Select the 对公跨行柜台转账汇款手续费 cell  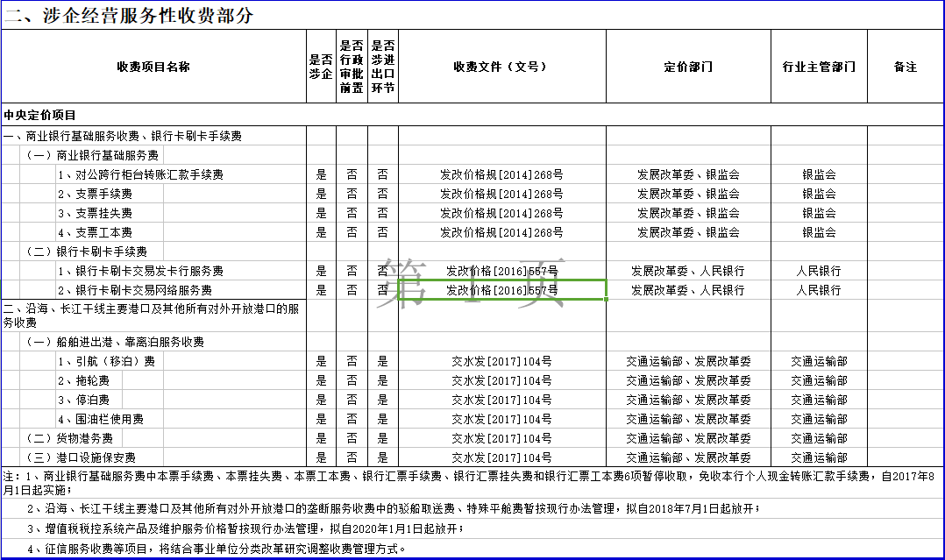pos(181,174)
